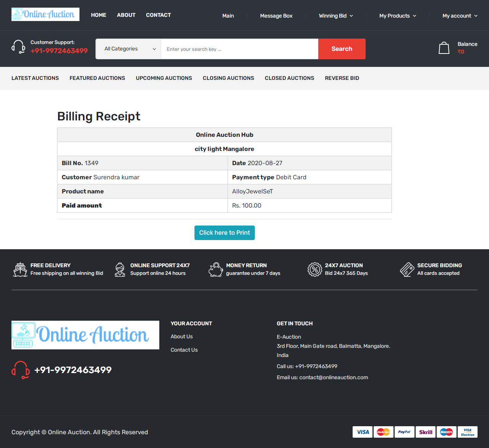
Task: Select the Payment type Debit Card cell
Action: [x=309, y=177]
